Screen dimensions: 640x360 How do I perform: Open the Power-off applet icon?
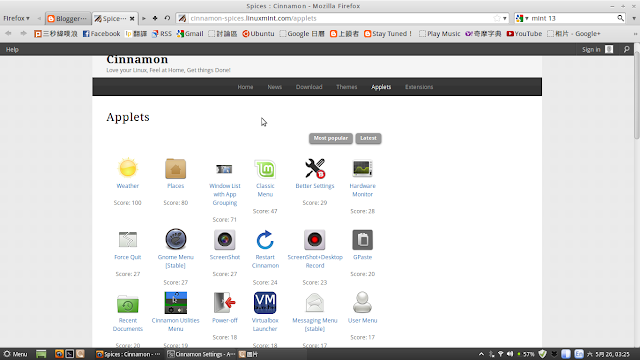tap(224, 302)
